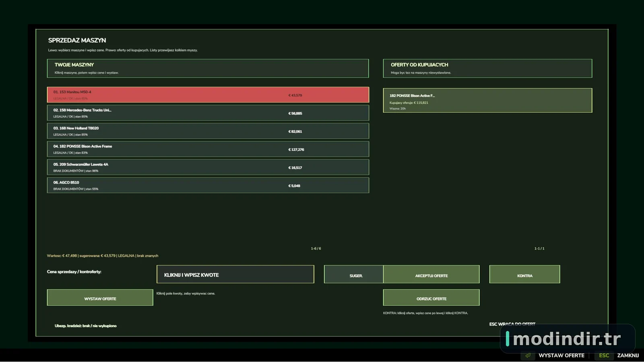The image size is (644, 362).
Task: Click the OFERTY OD KUPUJACYCH panel header
Action: click(x=487, y=68)
